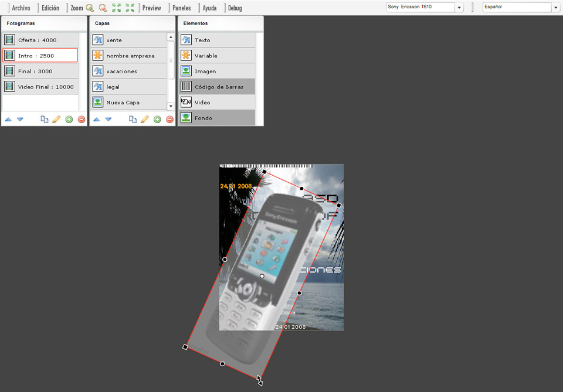Select the 'Video Final : 10000' frame
Screen dimensions: 563x392
[x=40, y=87]
